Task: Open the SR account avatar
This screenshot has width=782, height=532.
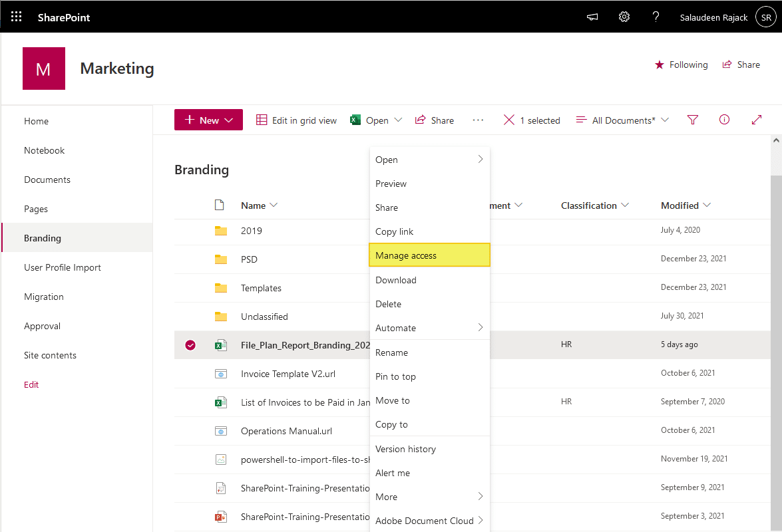Action: coord(765,17)
